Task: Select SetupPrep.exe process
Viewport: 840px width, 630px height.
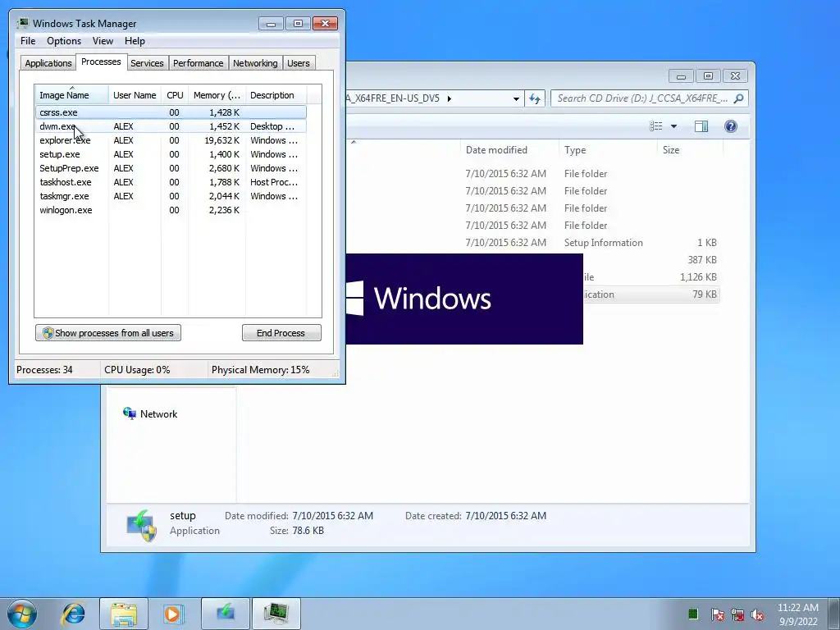Action: tap(171, 168)
